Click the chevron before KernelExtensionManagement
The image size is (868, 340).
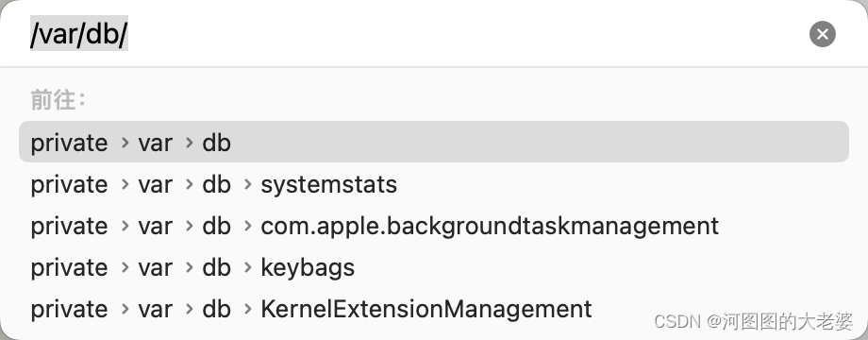(x=248, y=310)
